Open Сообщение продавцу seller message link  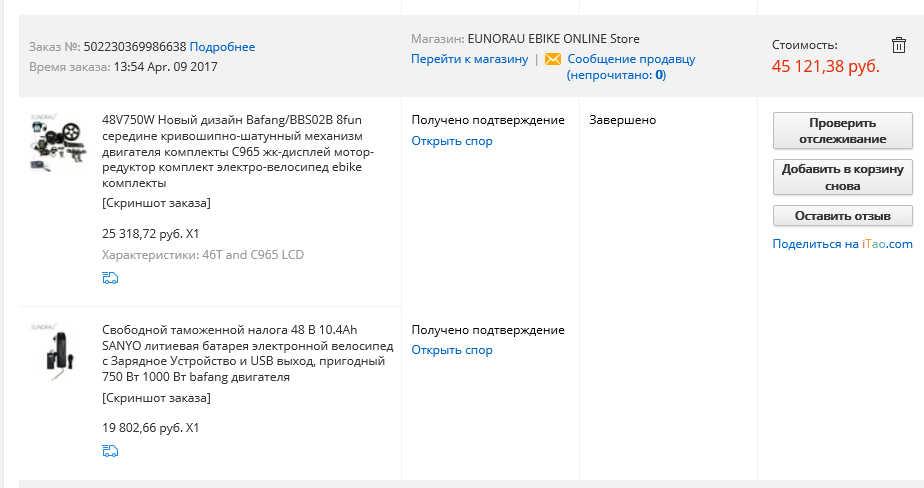(x=631, y=59)
